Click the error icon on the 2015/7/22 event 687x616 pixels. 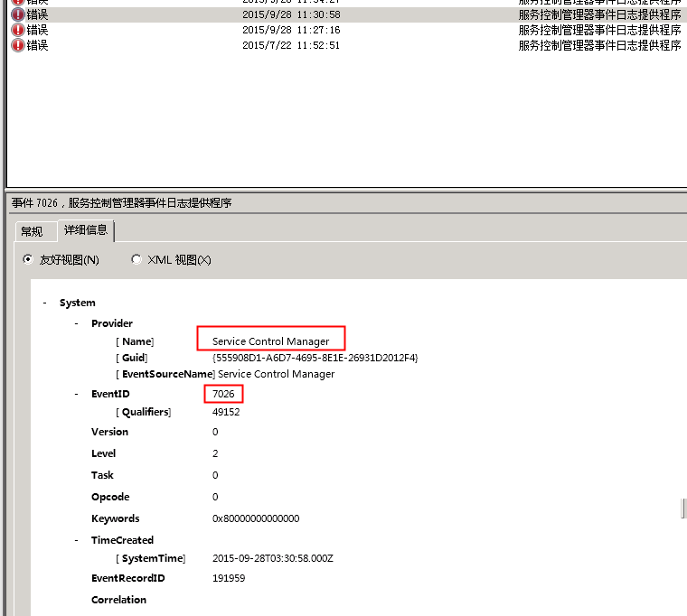click(17, 45)
